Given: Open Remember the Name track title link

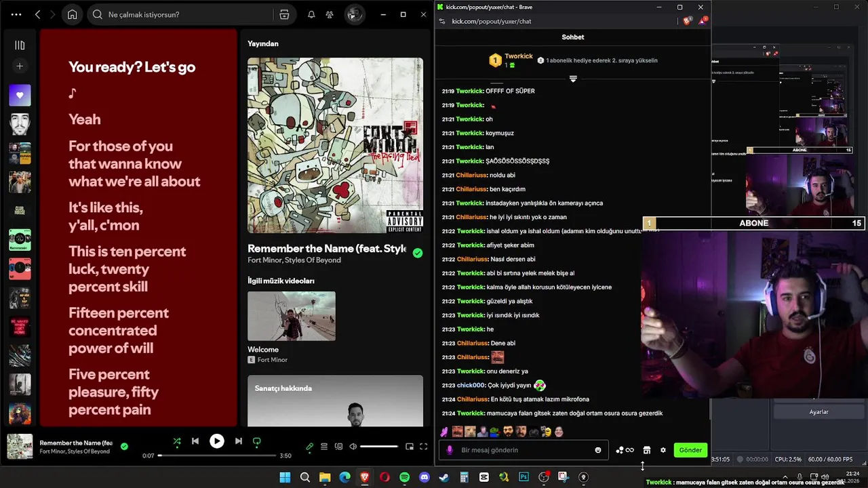Looking at the screenshot, I should [327, 249].
